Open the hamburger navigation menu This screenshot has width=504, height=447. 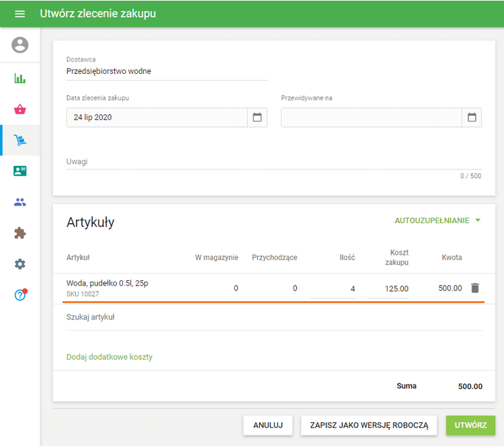(19, 14)
